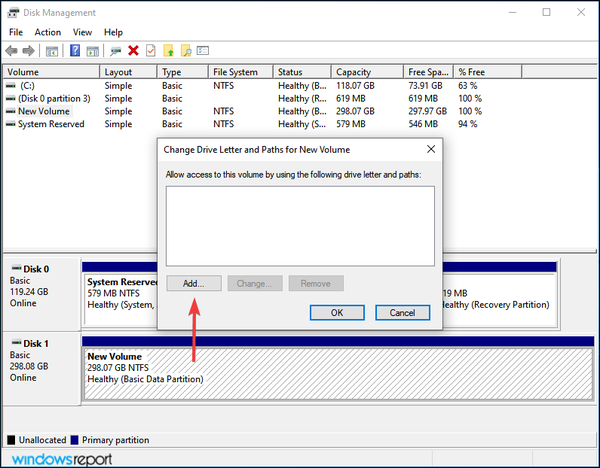Sort by the File System column header

(x=241, y=72)
